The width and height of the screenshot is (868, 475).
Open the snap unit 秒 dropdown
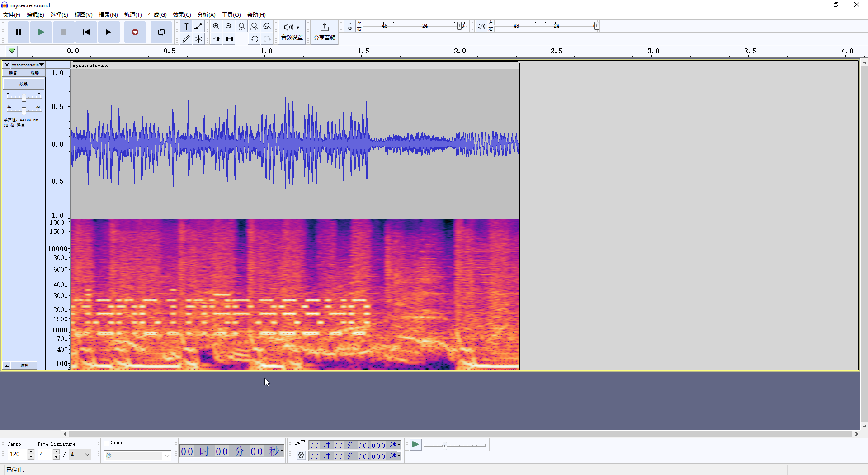tap(137, 456)
